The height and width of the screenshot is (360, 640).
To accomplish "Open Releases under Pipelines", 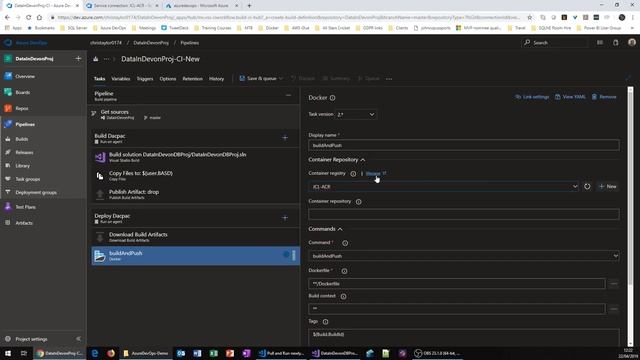I will (x=24, y=152).
